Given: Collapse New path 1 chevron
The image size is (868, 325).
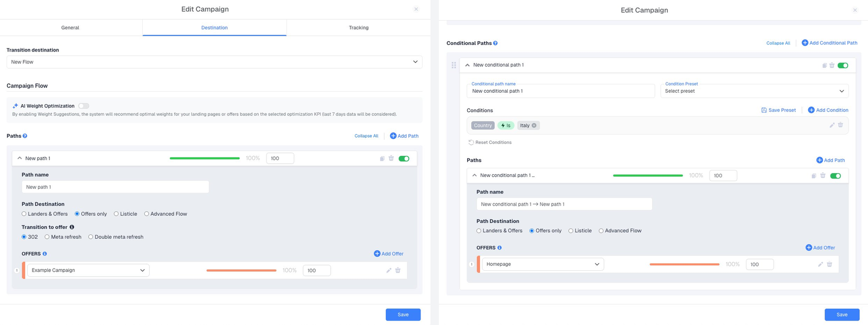Looking at the screenshot, I should 20,158.
